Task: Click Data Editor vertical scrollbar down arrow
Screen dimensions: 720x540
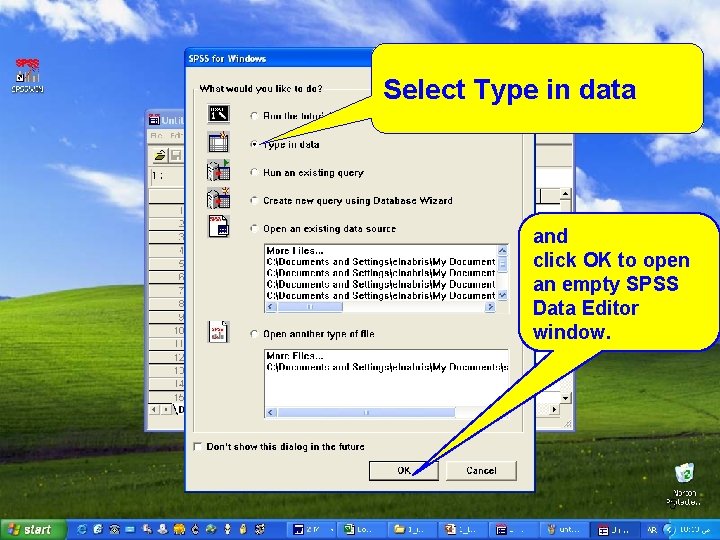Action: click(565, 398)
